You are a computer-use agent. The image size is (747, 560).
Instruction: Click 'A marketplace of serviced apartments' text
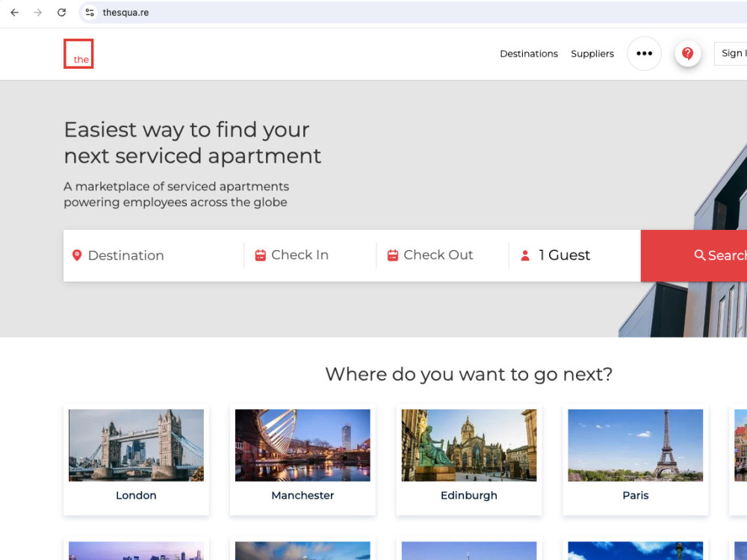(x=176, y=186)
